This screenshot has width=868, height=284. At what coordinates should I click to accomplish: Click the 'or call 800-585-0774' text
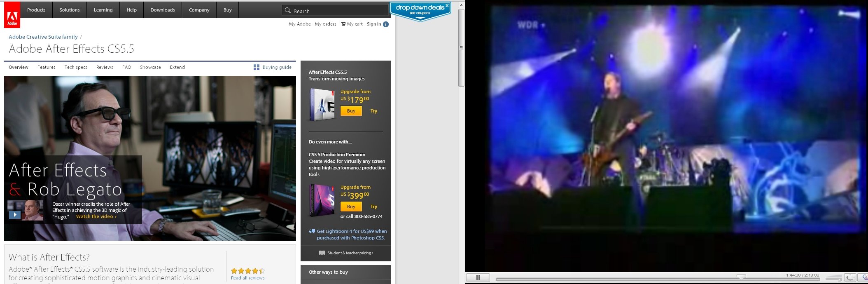[x=362, y=216]
